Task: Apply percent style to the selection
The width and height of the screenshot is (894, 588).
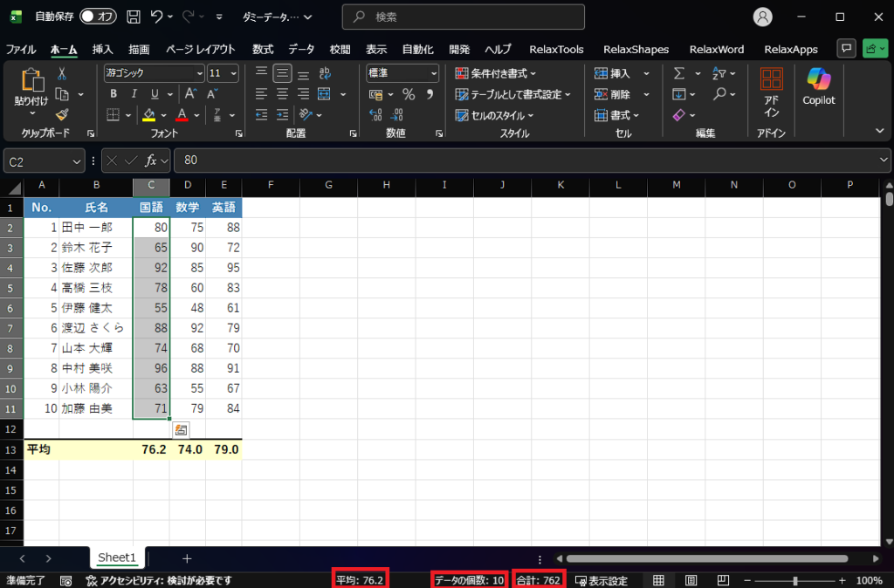Action: 408,94
